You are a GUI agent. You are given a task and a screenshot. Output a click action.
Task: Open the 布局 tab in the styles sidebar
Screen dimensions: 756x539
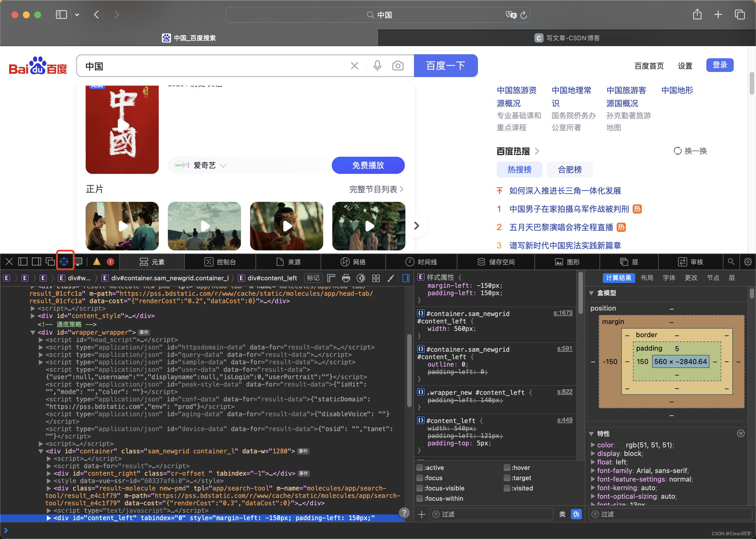(647, 278)
